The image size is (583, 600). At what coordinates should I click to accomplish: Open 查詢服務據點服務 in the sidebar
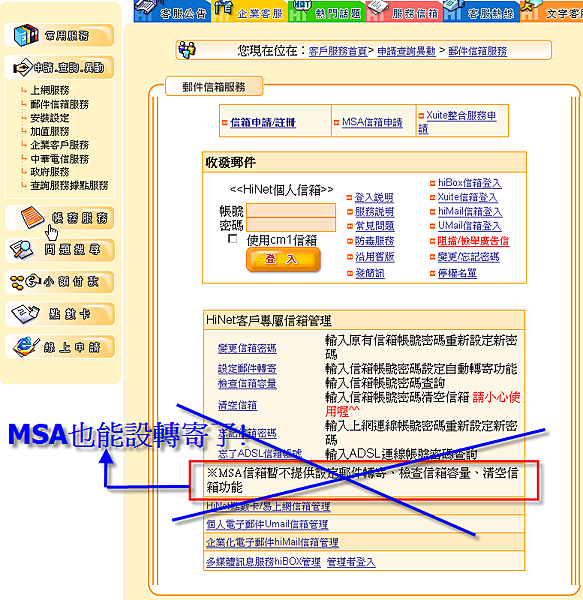[x=69, y=185]
